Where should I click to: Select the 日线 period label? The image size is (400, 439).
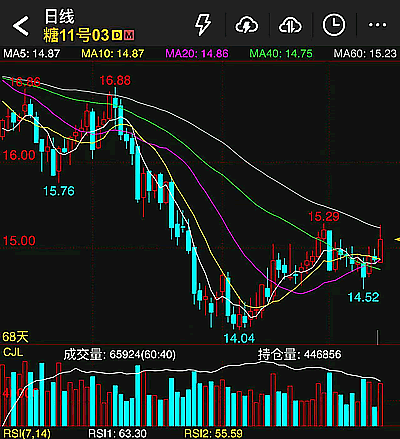(x=59, y=16)
